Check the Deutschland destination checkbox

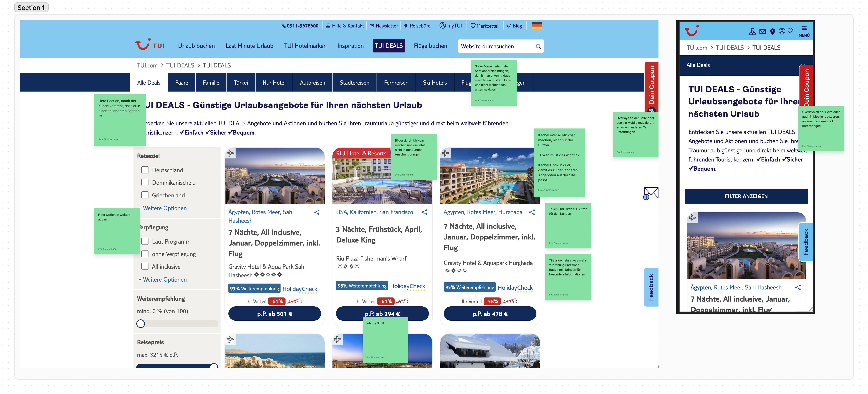pyautogui.click(x=145, y=170)
